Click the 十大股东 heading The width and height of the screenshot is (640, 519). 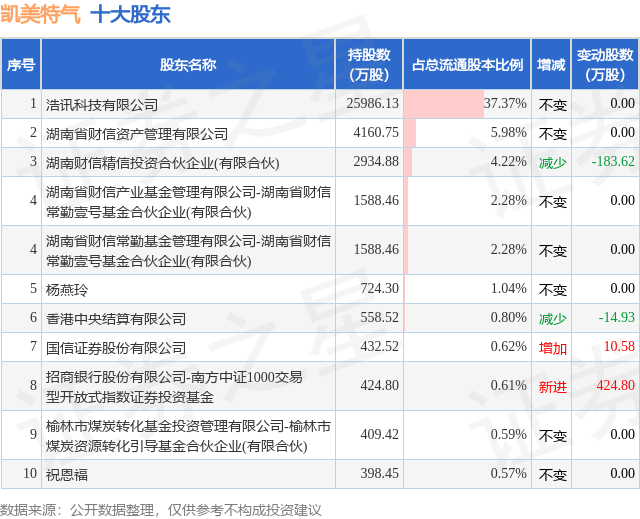[x=130, y=15]
